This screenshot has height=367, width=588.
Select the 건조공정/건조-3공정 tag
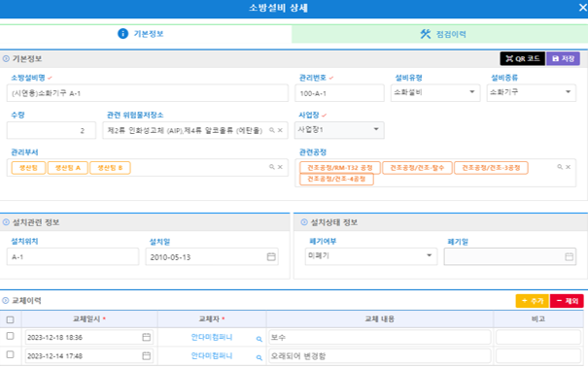(x=491, y=168)
